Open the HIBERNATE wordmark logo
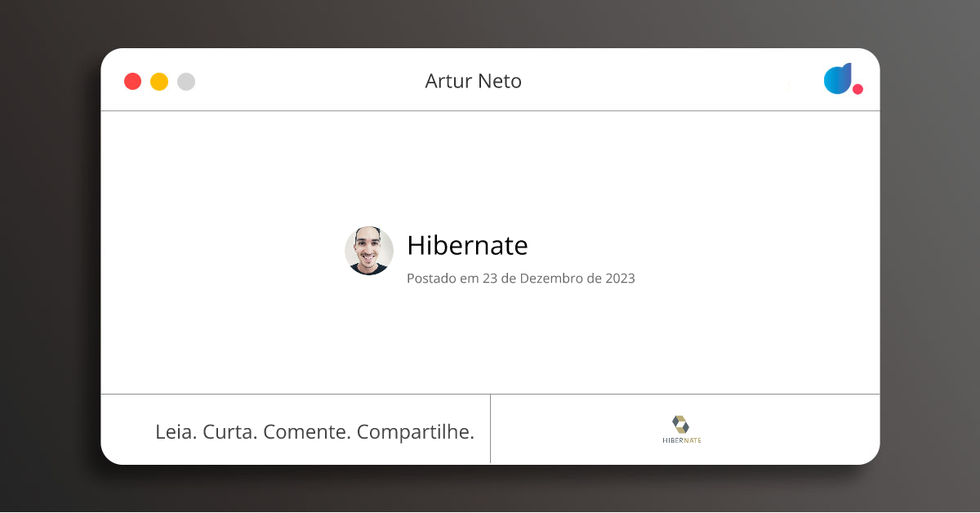The height and width of the screenshot is (513, 980). click(682, 440)
